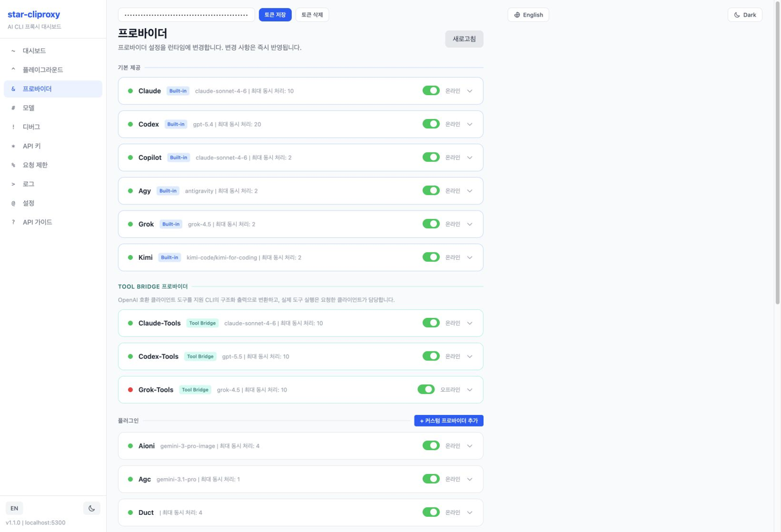The width and height of the screenshot is (781, 532).
Task: Switch off the Agy provider
Action: click(x=431, y=190)
